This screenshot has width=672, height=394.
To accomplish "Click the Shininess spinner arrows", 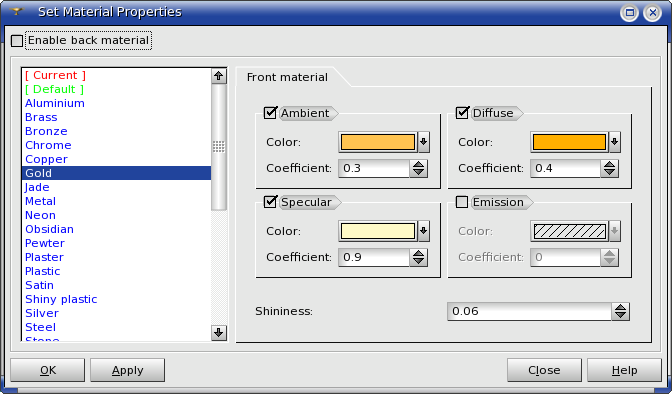I will pos(620,311).
